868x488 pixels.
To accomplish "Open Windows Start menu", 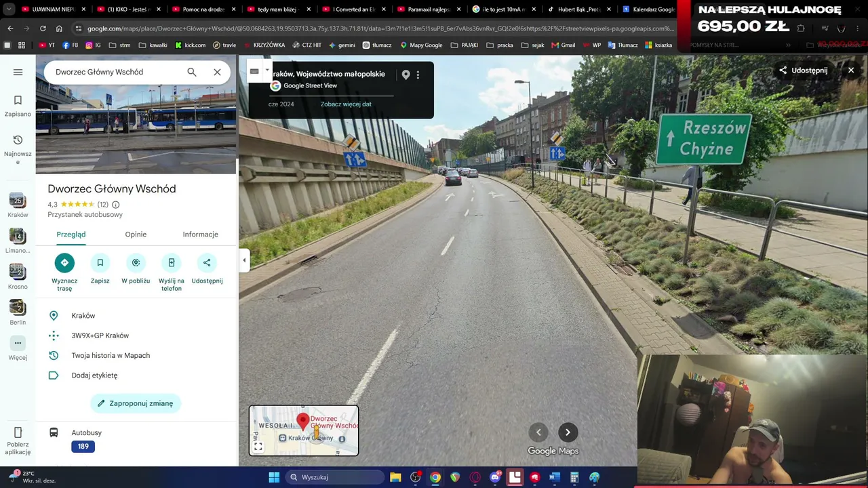I will [274, 477].
